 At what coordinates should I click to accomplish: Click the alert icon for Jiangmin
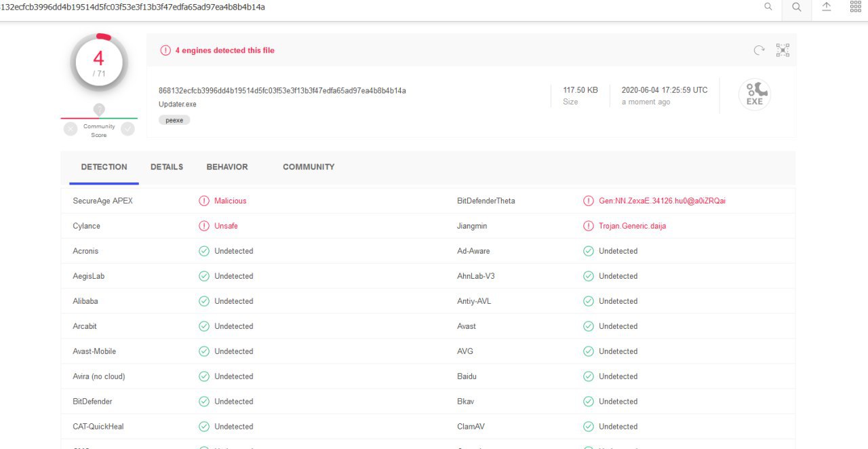589,226
